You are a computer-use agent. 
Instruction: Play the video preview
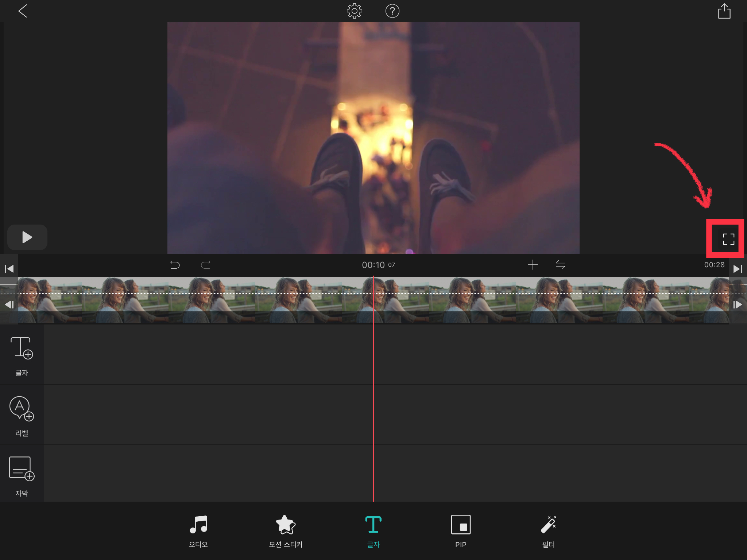27,237
